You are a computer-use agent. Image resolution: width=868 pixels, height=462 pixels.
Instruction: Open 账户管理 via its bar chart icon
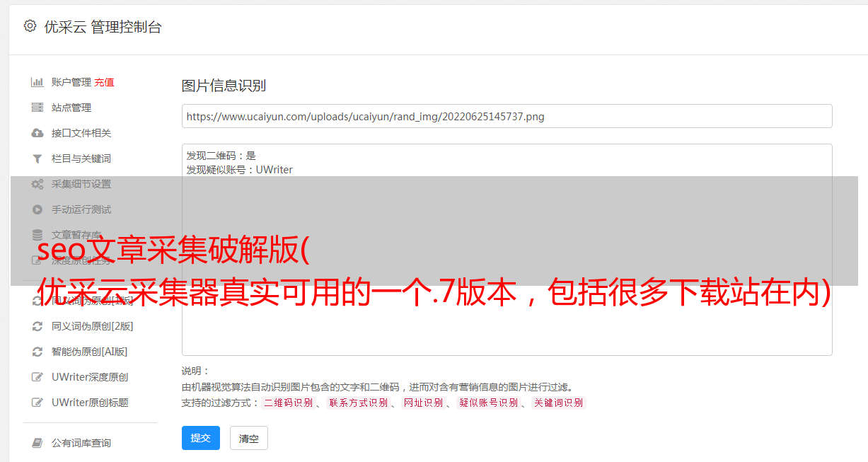(x=37, y=82)
